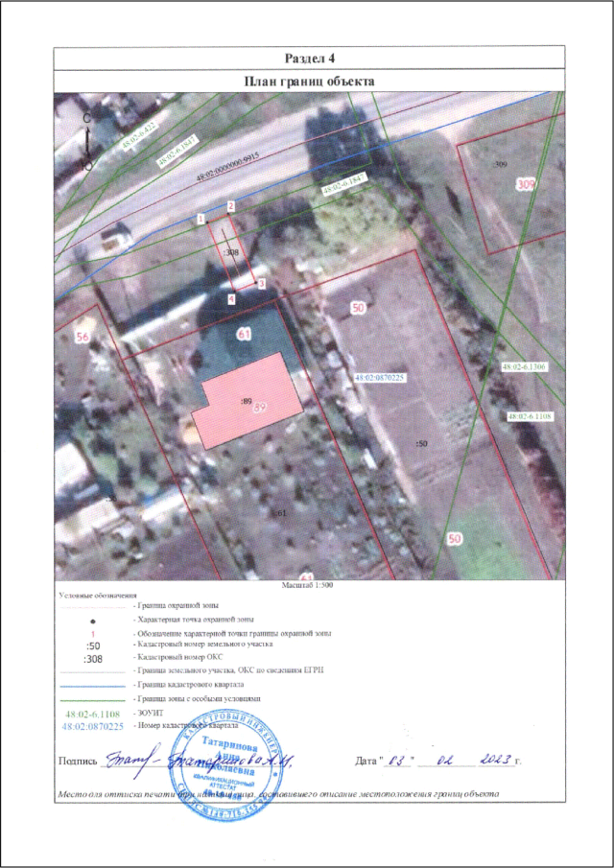Viewport: 614px width, 868px height.
Task: Click the blue line legend sample
Action: pos(93,687)
